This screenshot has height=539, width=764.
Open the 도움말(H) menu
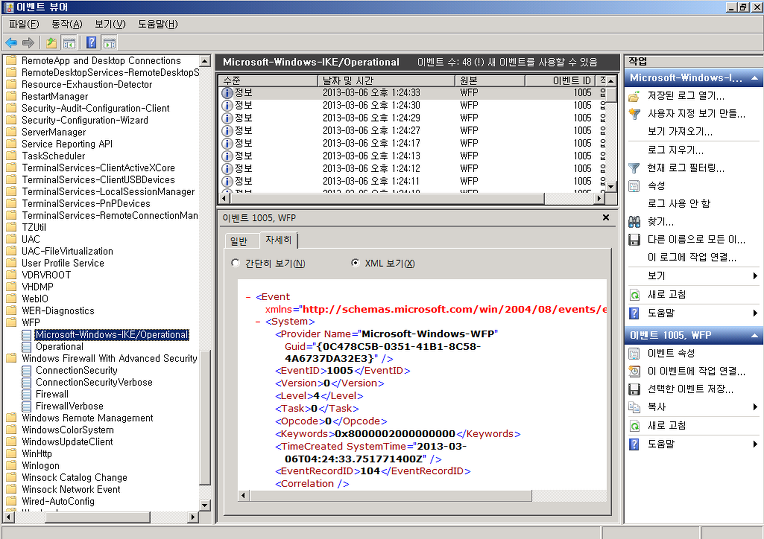157,24
